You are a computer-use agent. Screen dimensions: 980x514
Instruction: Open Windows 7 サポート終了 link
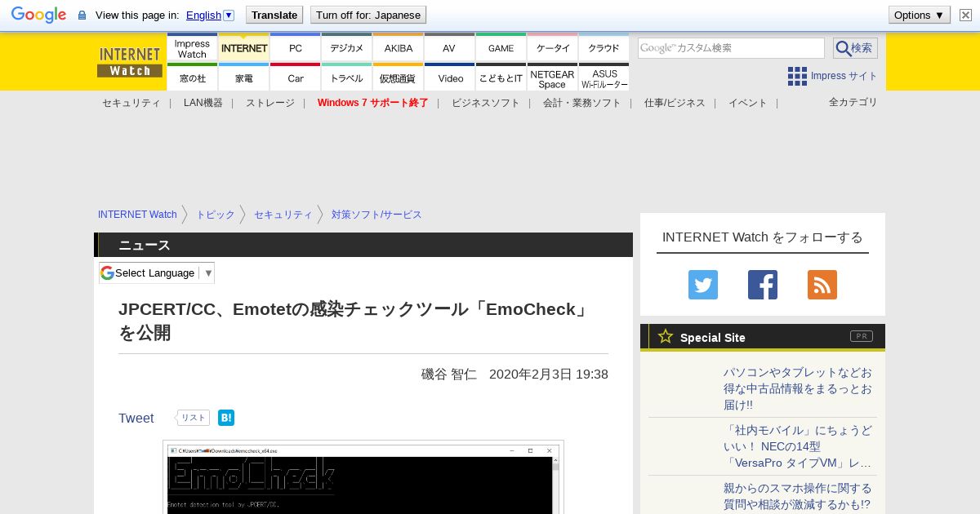[373, 103]
